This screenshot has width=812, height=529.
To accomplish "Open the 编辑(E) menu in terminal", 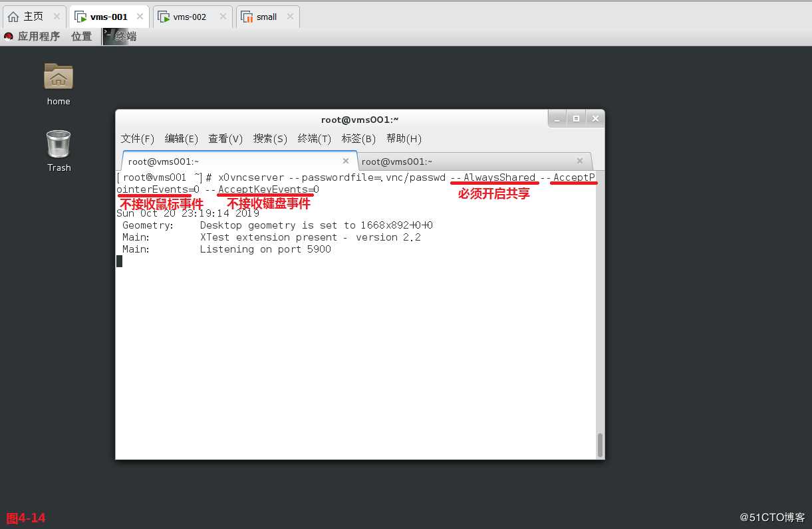I will (182, 138).
